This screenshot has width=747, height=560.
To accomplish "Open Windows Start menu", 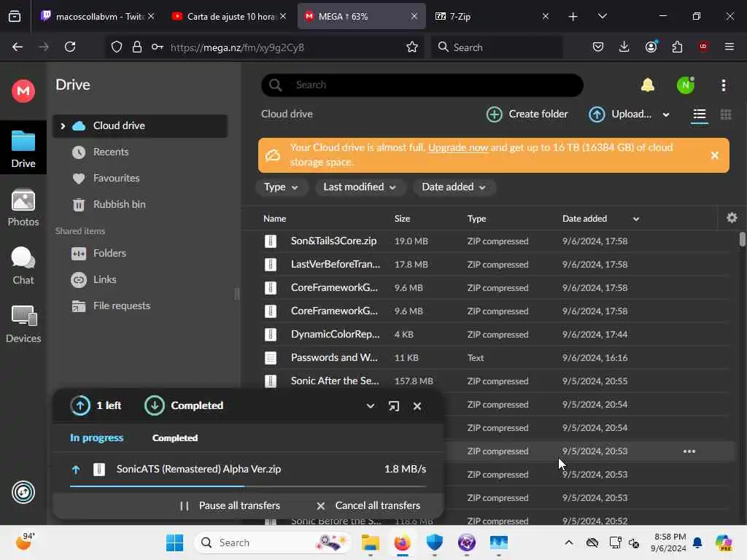I will tap(175, 542).
